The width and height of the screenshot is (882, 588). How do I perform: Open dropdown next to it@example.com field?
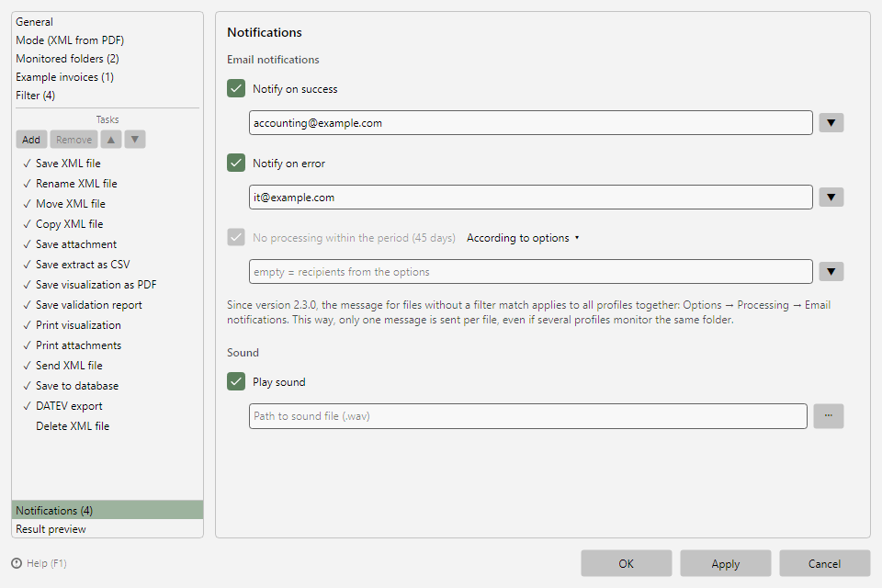831,197
